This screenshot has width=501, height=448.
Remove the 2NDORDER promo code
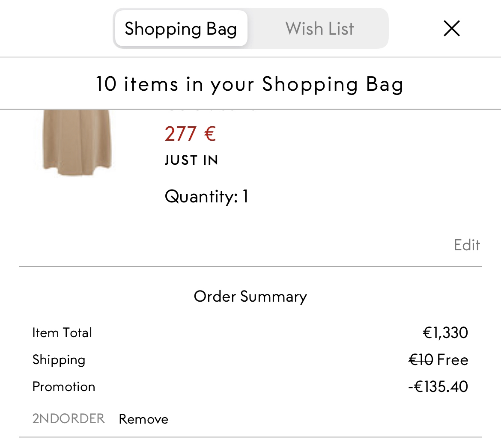[x=143, y=419]
